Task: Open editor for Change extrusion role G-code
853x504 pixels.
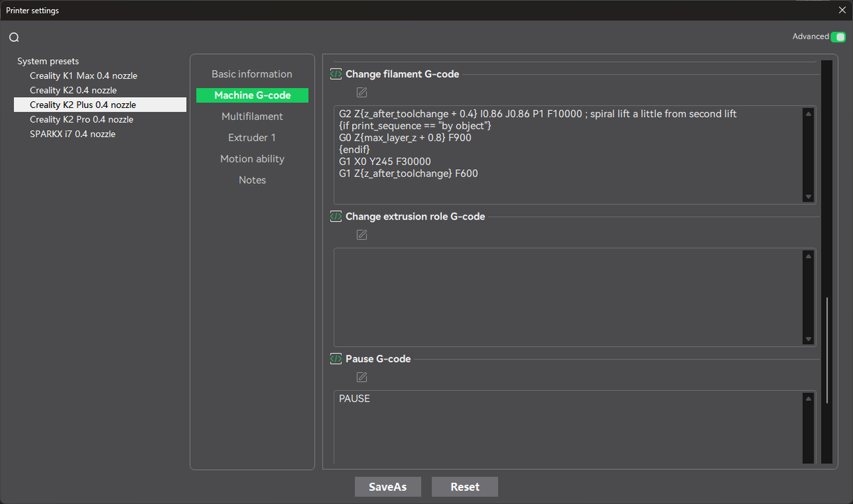Action: click(x=362, y=235)
